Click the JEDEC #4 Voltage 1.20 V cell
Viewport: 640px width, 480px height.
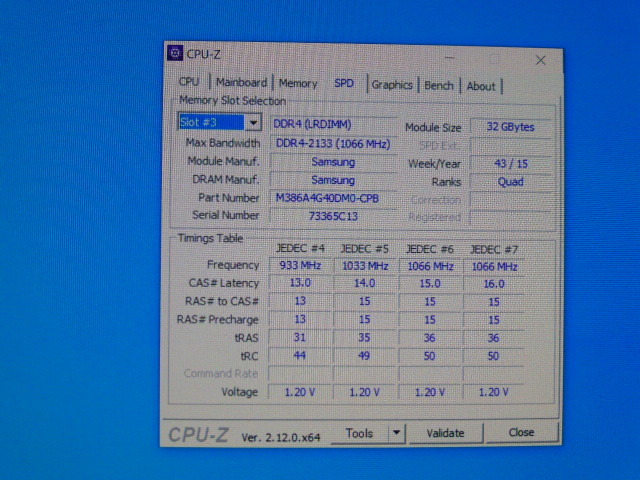click(300, 392)
